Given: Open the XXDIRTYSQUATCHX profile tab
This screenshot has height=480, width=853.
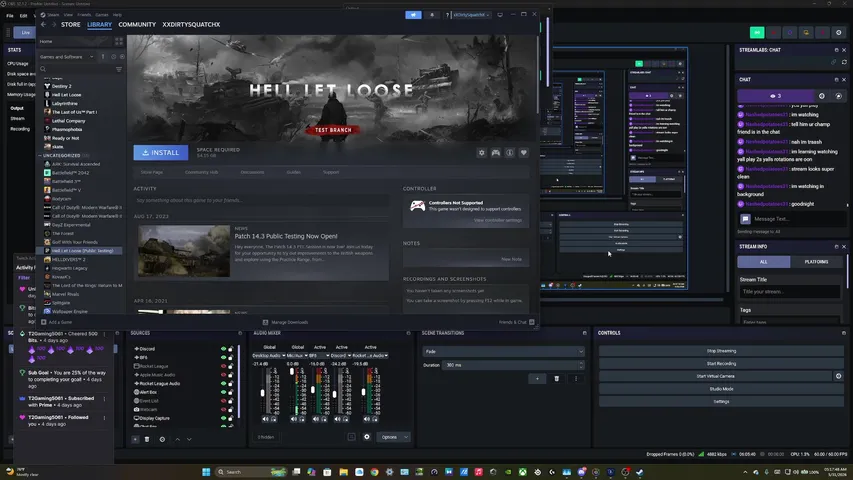Looking at the screenshot, I should coord(191,24).
